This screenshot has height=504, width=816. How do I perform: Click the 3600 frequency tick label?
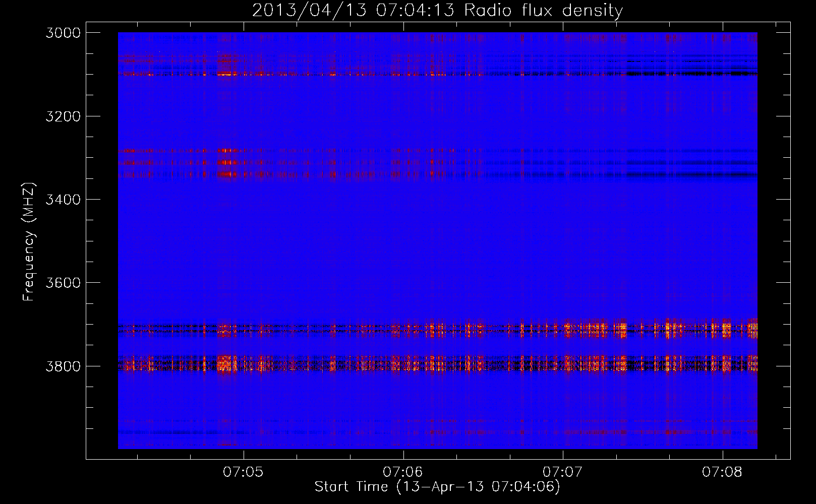63,283
